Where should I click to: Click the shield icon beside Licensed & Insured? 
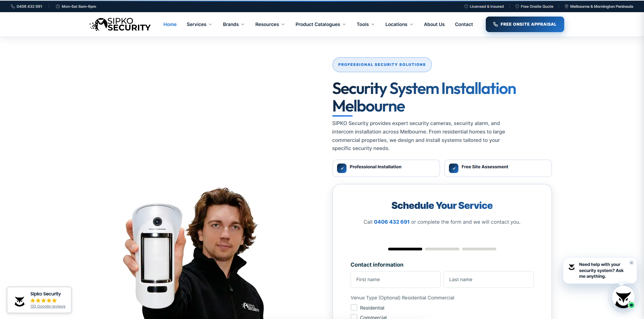(x=466, y=6)
